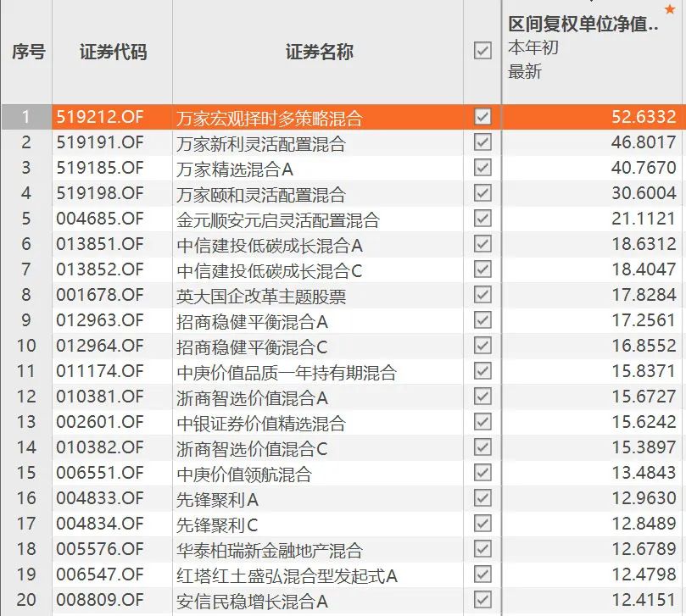This screenshot has width=686, height=616.
Task: Open fund name 华泰柏瑞新金融地产混合
Action: (x=270, y=550)
